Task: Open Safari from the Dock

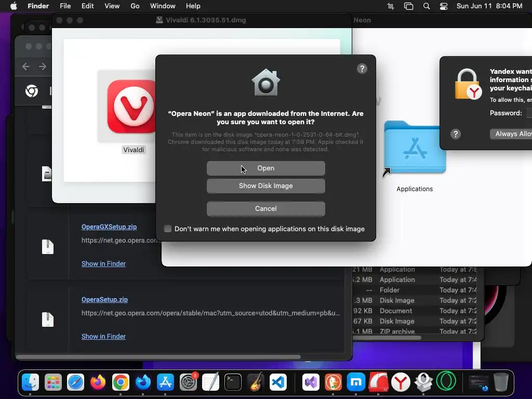Action: tap(75, 382)
